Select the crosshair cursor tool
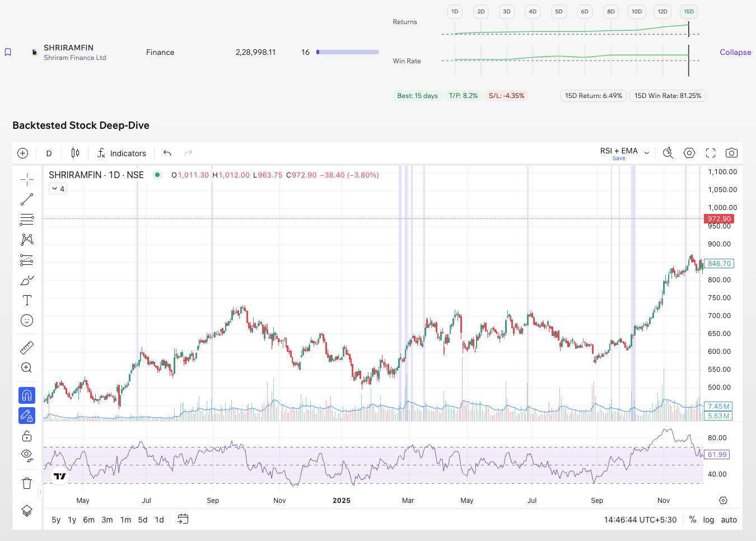 (x=27, y=179)
